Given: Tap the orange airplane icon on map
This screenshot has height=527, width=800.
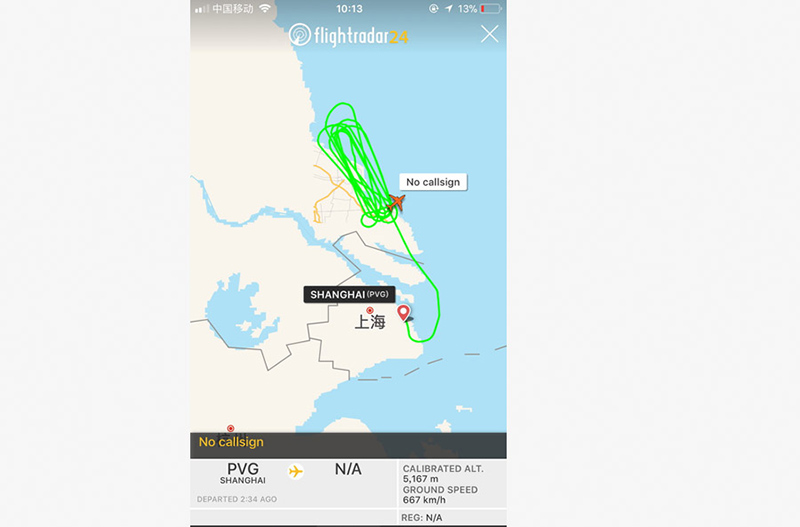Looking at the screenshot, I should point(396,202).
